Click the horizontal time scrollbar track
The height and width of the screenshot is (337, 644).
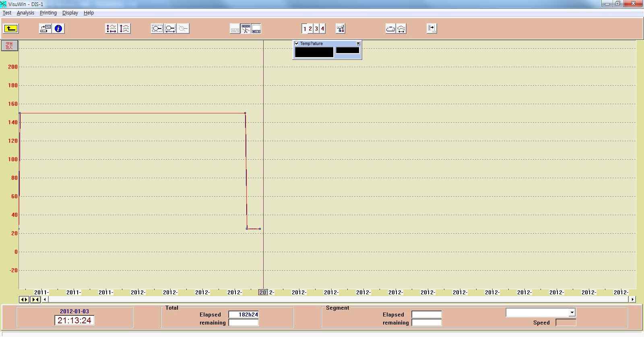339,299
